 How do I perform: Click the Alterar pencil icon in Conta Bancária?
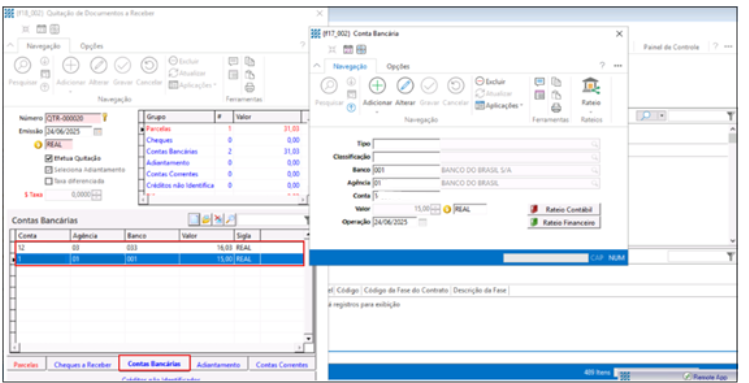pyautogui.click(x=405, y=86)
